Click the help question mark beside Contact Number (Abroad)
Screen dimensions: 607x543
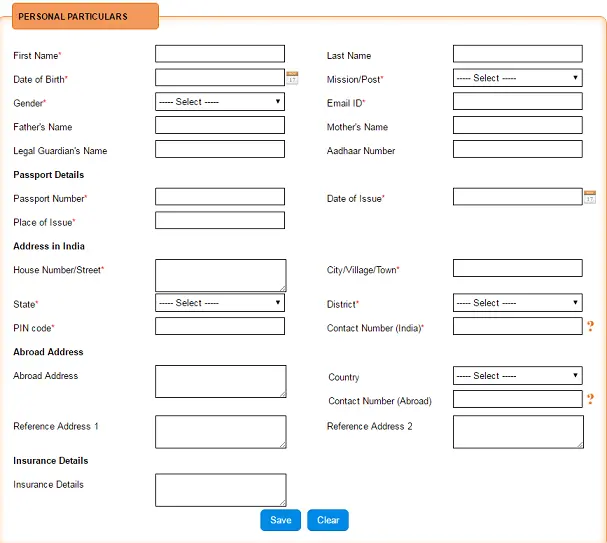coord(590,399)
